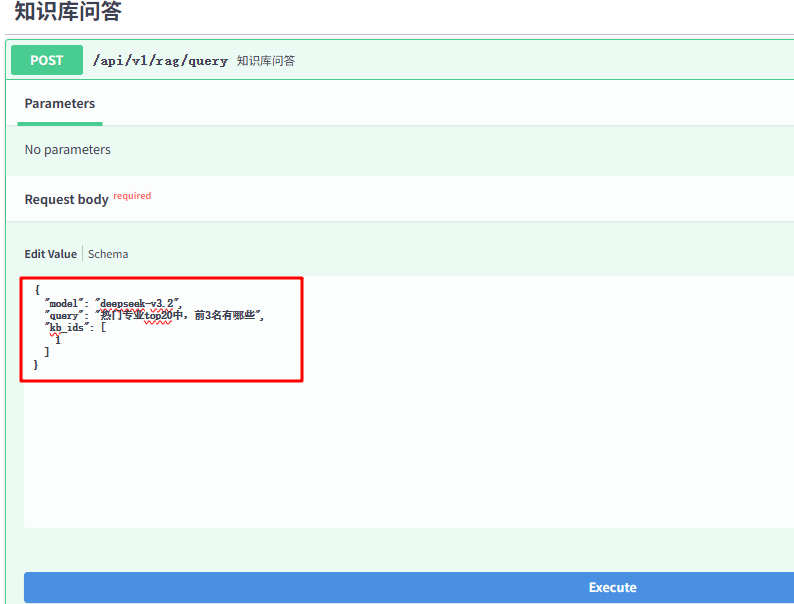Click the closing bracket of kb_ids array

coord(47,352)
